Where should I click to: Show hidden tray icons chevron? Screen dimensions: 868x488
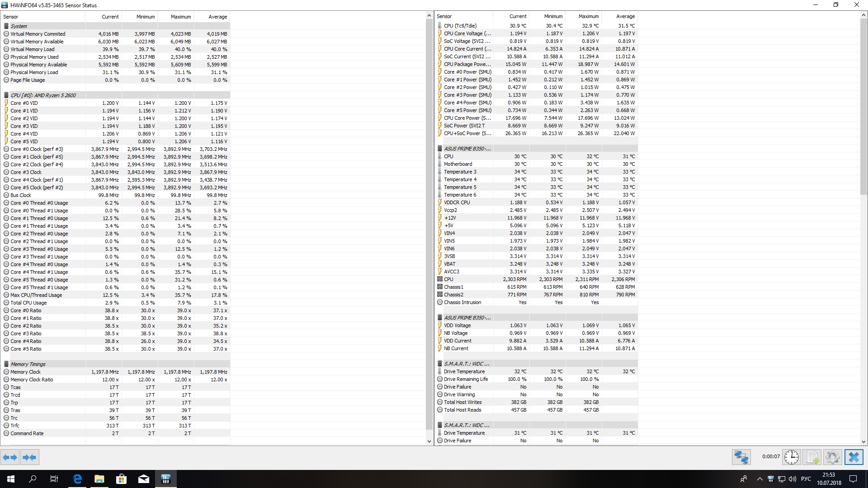pyautogui.click(x=759, y=479)
